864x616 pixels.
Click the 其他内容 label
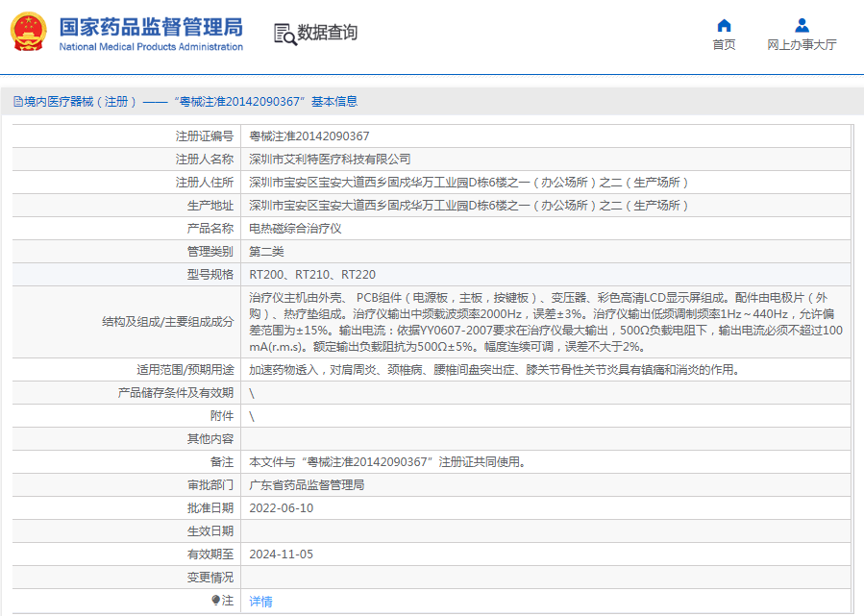click(210, 439)
